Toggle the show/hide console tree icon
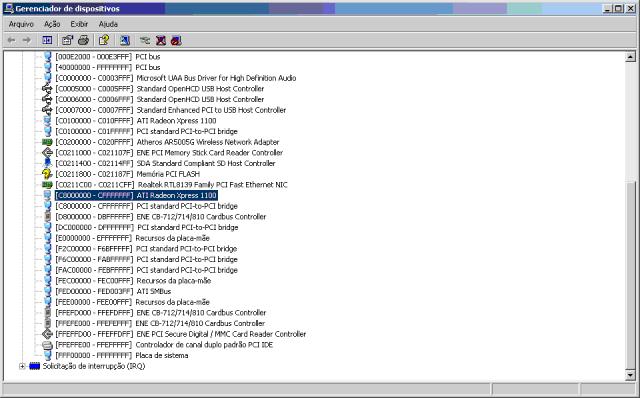Viewport: 640px width, 398px height. tap(47, 40)
